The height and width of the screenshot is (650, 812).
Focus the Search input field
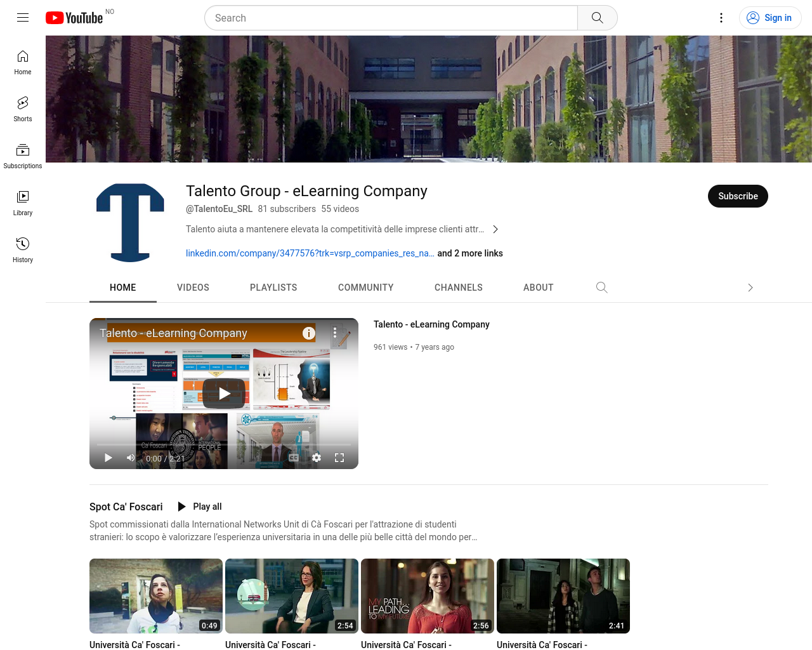pos(391,18)
